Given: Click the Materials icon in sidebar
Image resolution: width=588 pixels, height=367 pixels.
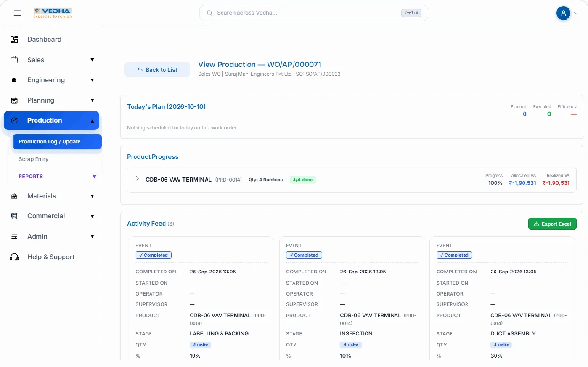Looking at the screenshot, I should [14, 196].
